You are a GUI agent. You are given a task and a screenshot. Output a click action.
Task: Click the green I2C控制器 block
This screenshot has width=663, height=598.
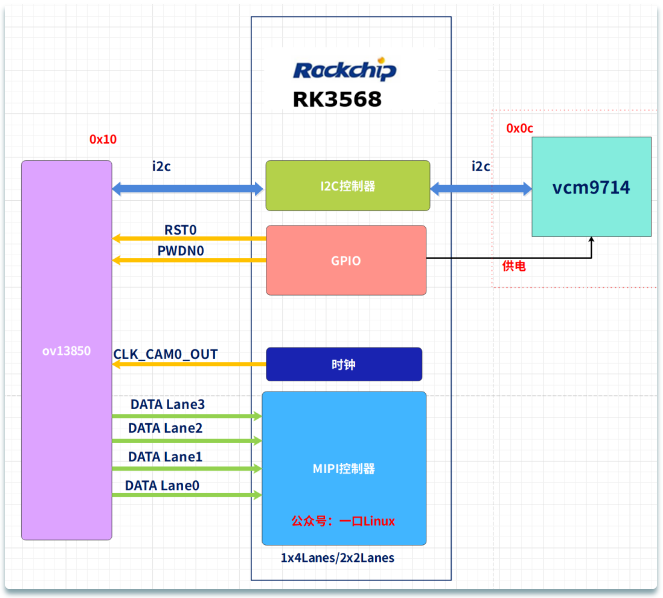(348, 185)
